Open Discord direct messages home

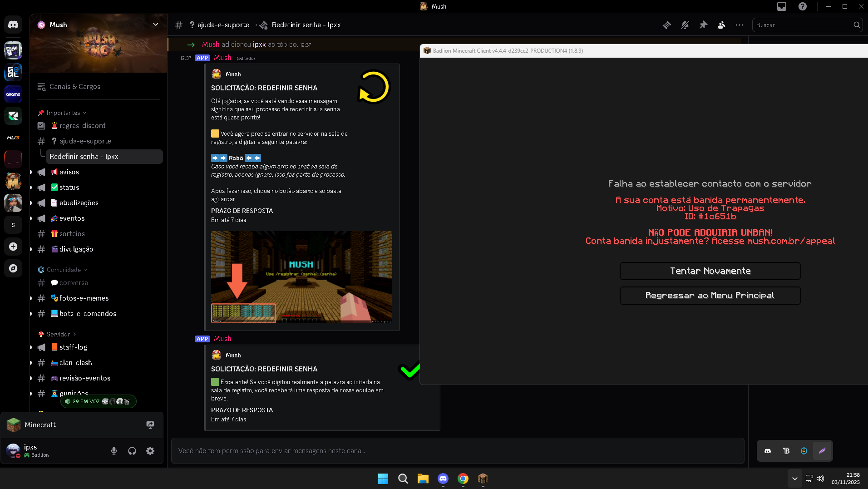click(13, 25)
